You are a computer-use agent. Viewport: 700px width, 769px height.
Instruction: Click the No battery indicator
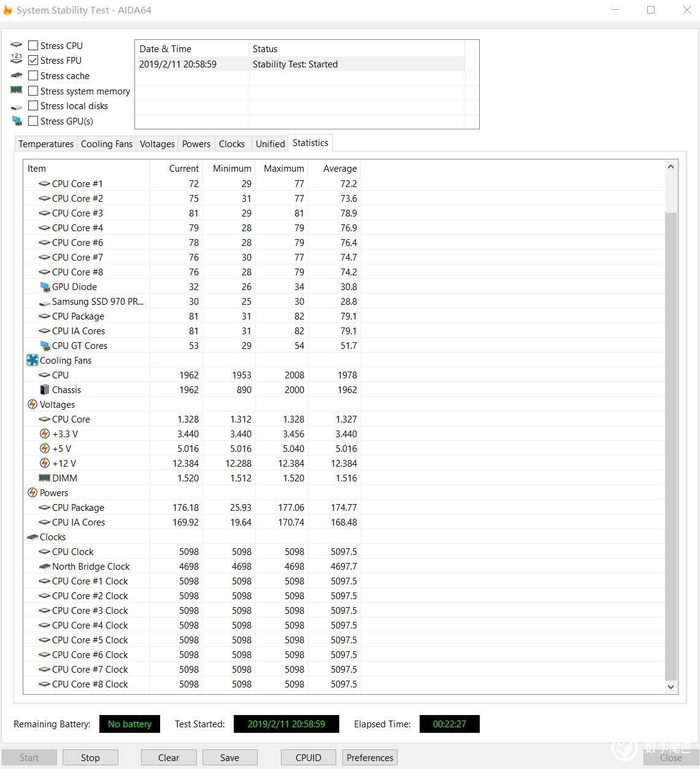click(x=129, y=724)
